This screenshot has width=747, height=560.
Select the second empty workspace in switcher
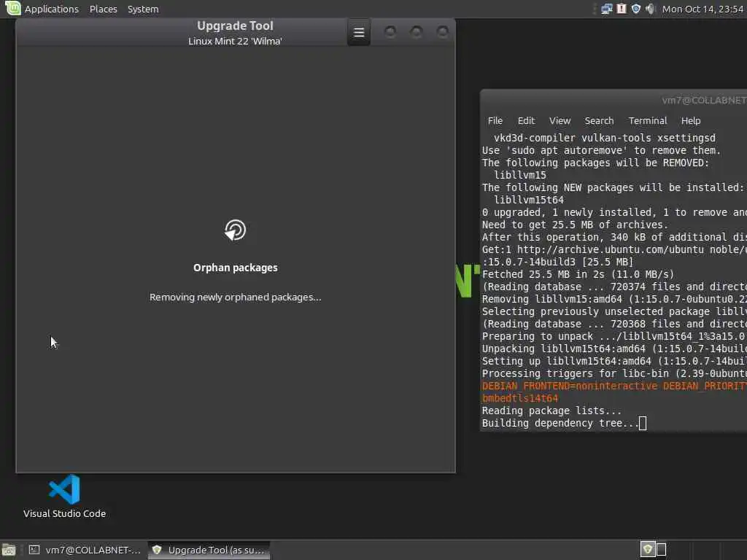pyautogui.click(x=661, y=550)
